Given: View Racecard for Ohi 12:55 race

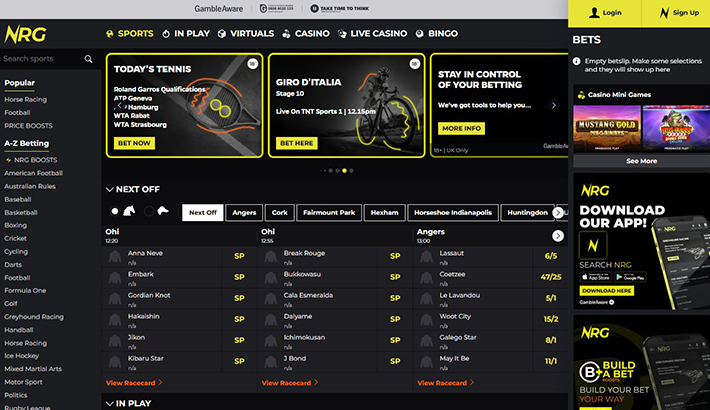Looking at the screenshot, I should click(x=290, y=383).
